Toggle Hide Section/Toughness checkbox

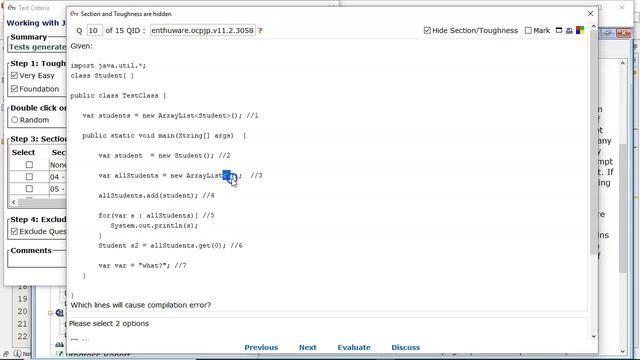pyautogui.click(x=427, y=30)
